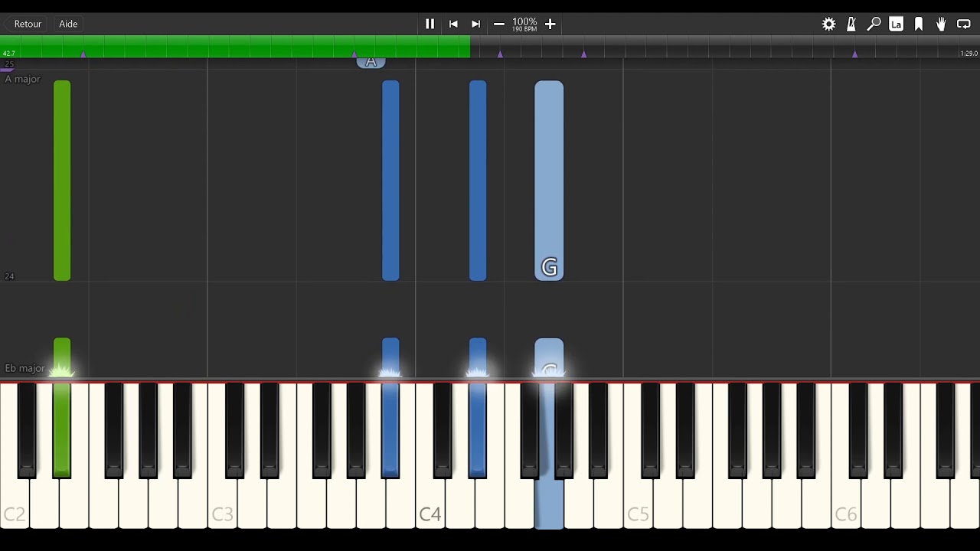The height and width of the screenshot is (551, 980).
Task: Seek to the unplayed timeline section
Action: click(724, 46)
